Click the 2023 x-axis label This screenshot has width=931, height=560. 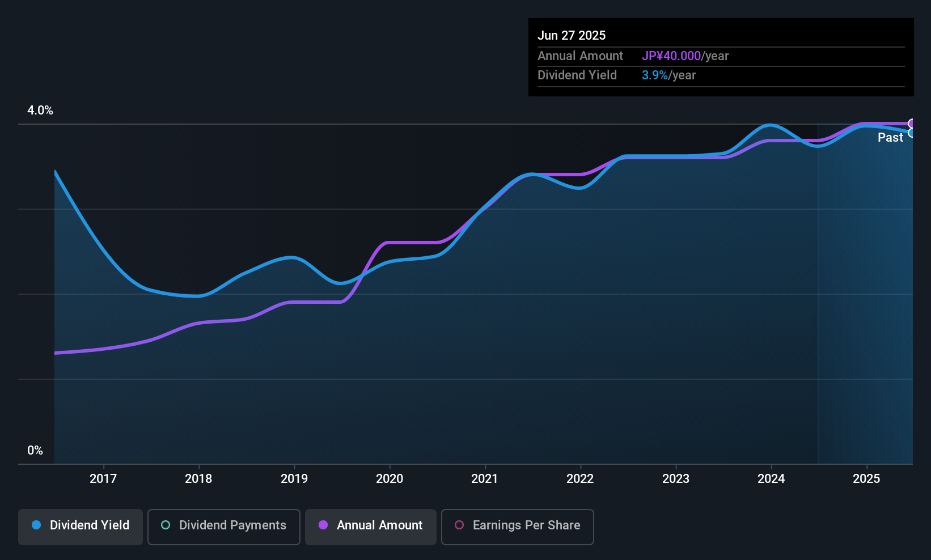point(676,478)
